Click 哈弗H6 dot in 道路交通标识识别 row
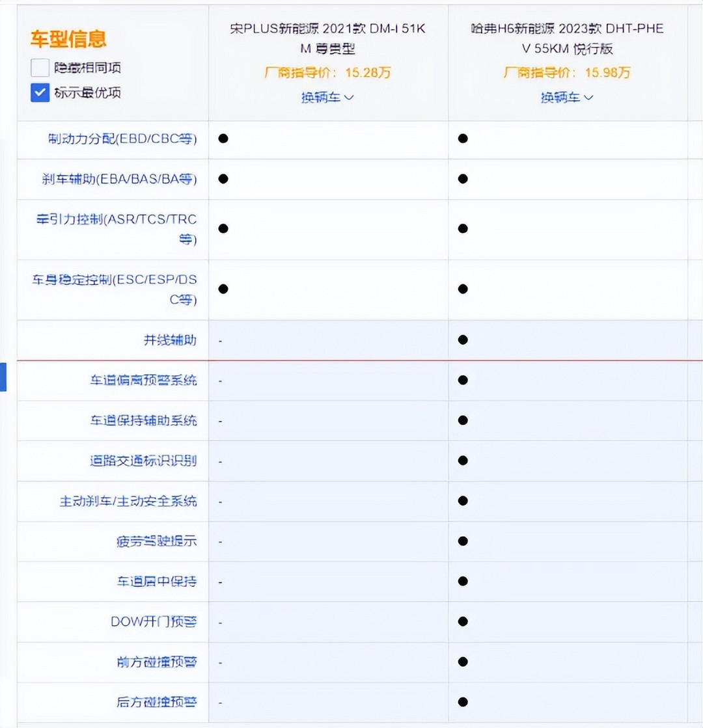The width and height of the screenshot is (703, 728). click(x=463, y=461)
